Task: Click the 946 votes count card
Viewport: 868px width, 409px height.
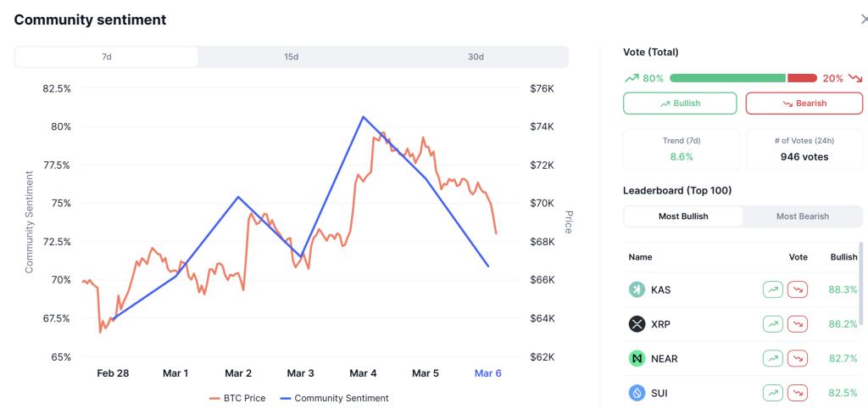Action: click(804, 149)
